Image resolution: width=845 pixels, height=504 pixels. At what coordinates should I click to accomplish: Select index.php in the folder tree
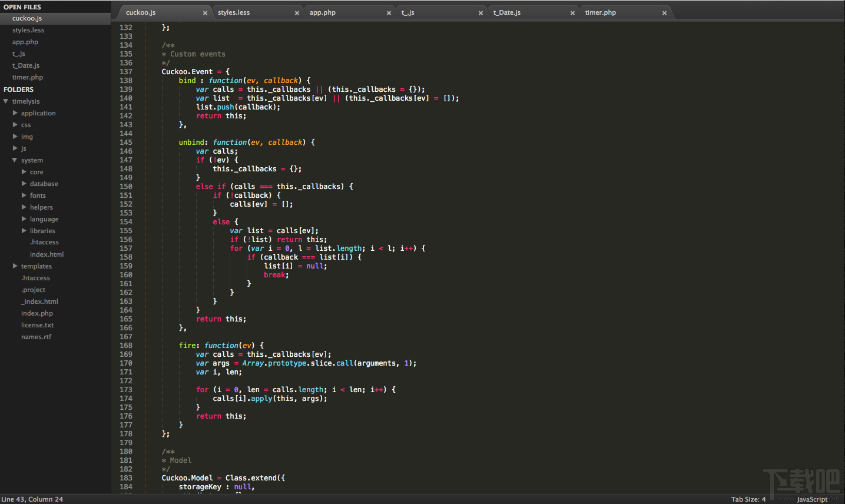[x=35, y=313]
